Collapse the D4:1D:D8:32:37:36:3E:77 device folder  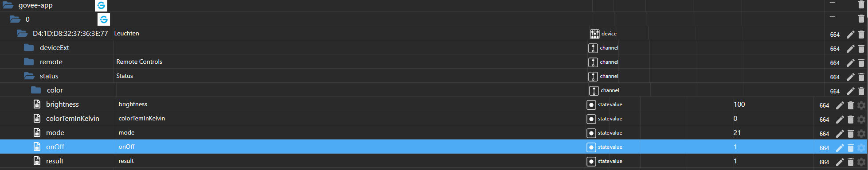[22, 33]
